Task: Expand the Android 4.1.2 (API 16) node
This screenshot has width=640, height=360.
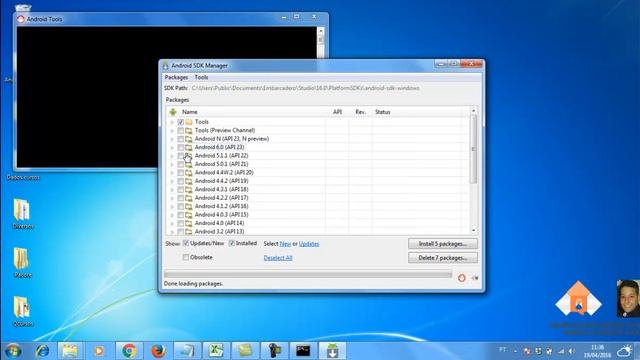Action: coord(172,207)
